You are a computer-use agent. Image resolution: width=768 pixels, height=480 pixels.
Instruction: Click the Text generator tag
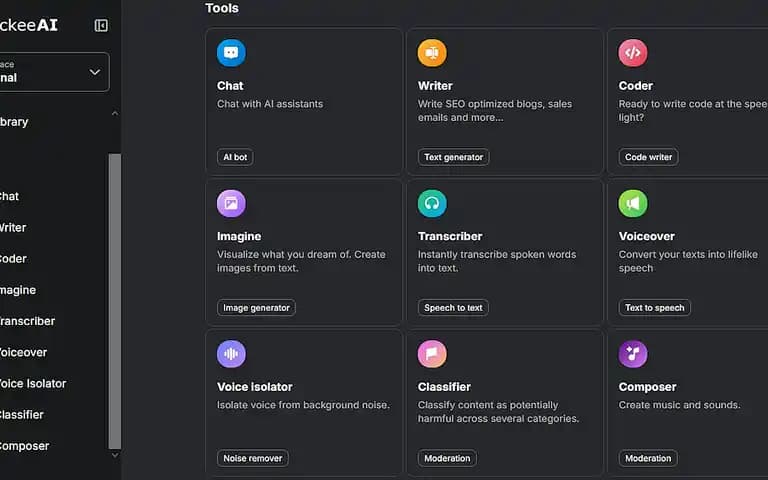(454, 157)
